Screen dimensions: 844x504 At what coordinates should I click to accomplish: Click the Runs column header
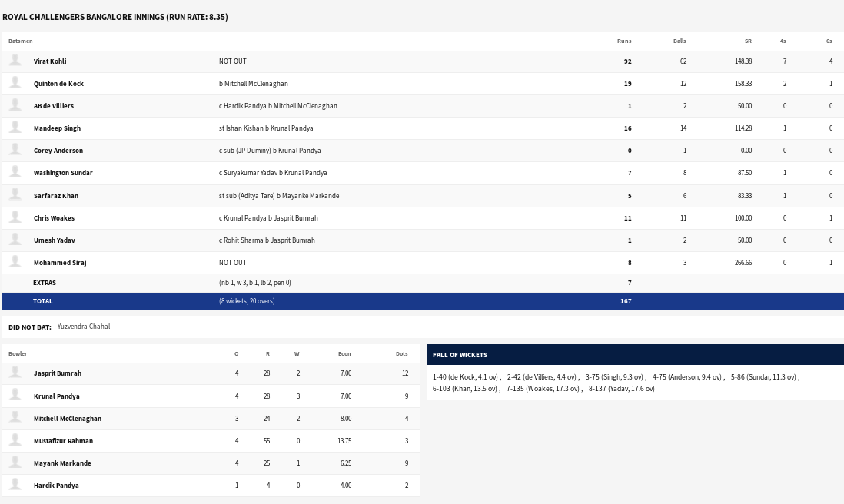pos(624,41)
